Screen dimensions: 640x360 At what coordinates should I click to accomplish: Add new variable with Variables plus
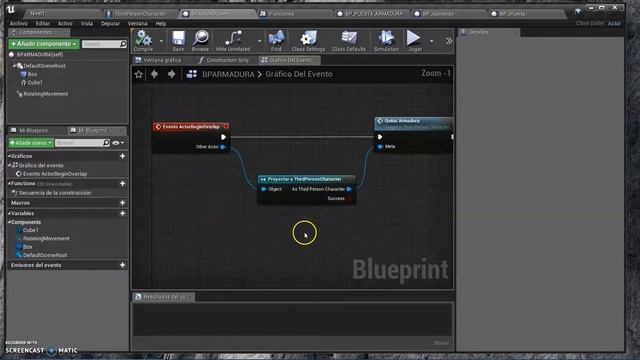tap(122, 213)
